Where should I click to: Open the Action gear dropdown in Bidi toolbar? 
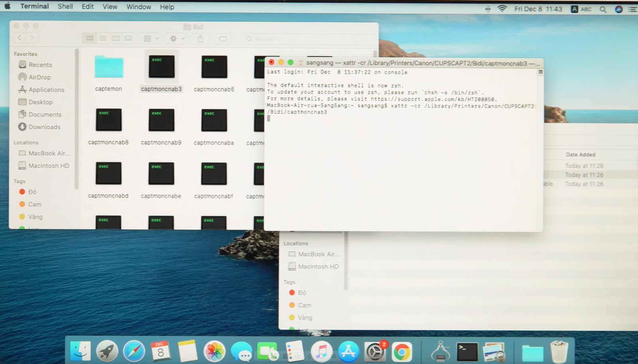177,38
